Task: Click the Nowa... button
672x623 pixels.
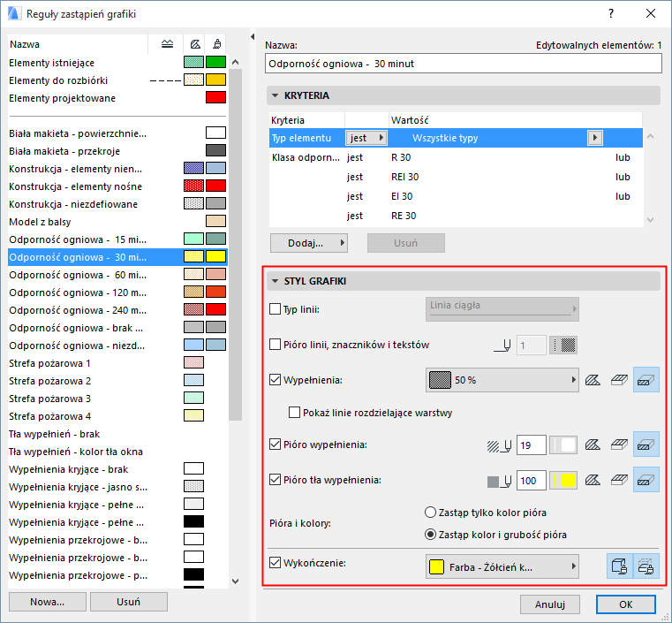Action: [x=47, y=602]
